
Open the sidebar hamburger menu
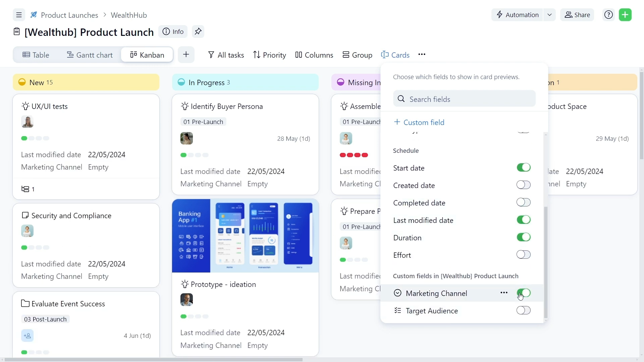18,15
